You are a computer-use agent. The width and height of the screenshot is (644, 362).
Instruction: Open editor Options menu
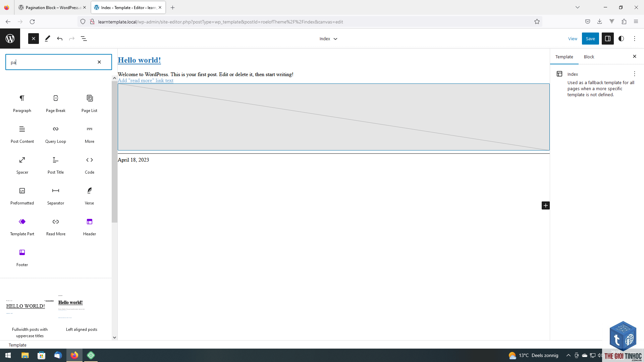(635, 39)
